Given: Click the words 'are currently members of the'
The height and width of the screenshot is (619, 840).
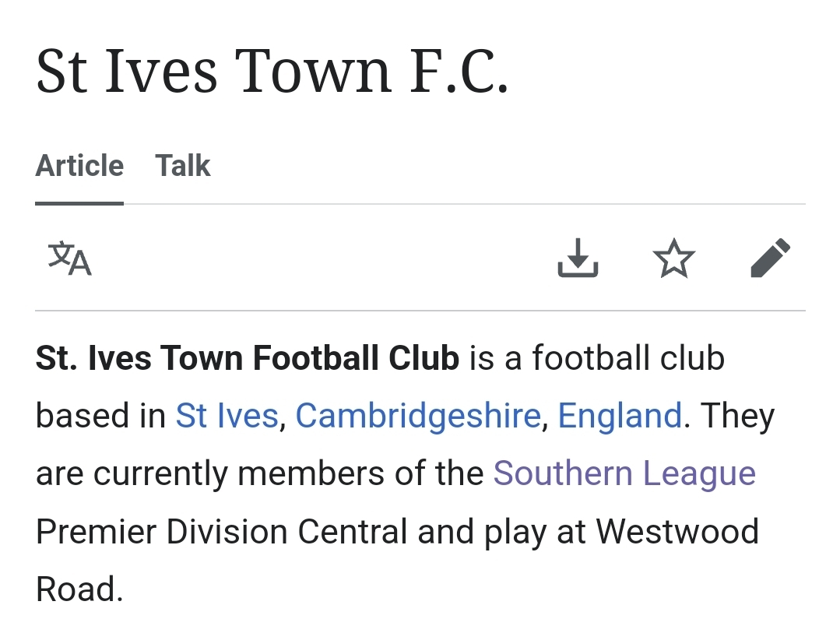Looking at the screenshot, I should (x=259, y=473).
